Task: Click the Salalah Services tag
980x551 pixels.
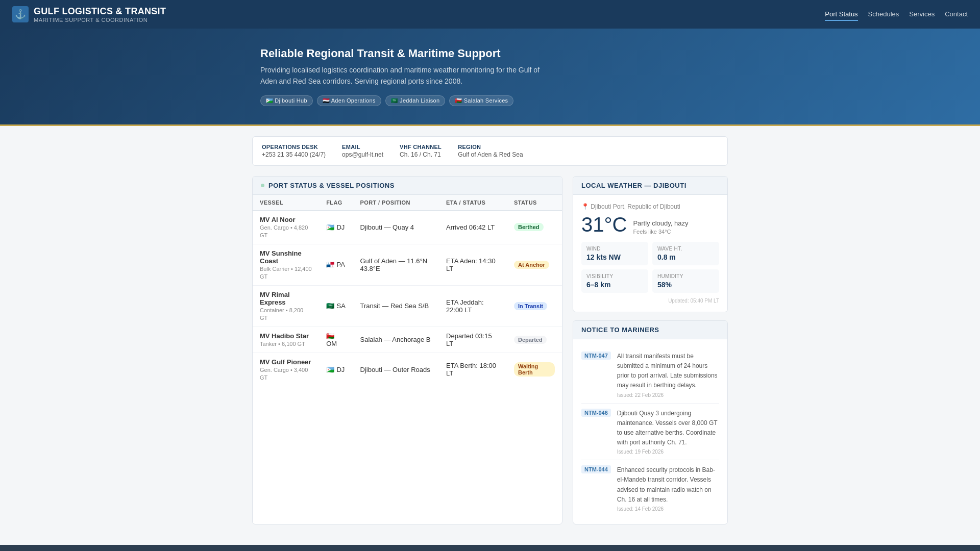Action: click(x=481, y=101)
